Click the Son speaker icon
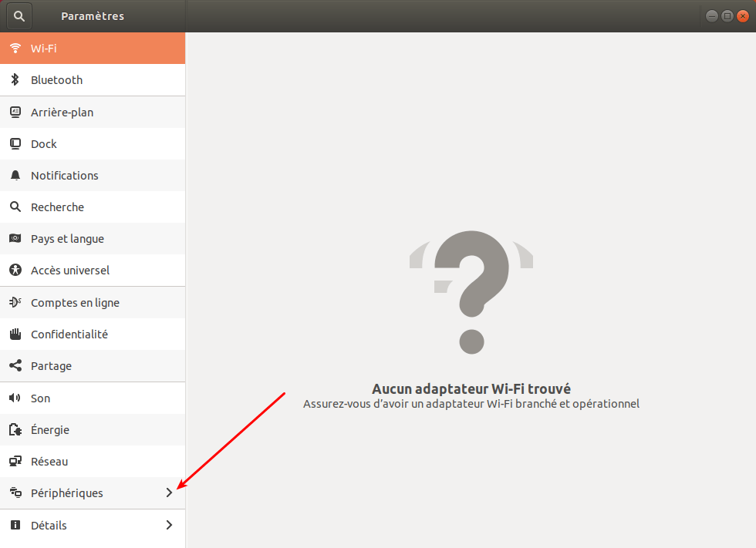This screenshot has height=548, width=756. (x=15, y=398)
